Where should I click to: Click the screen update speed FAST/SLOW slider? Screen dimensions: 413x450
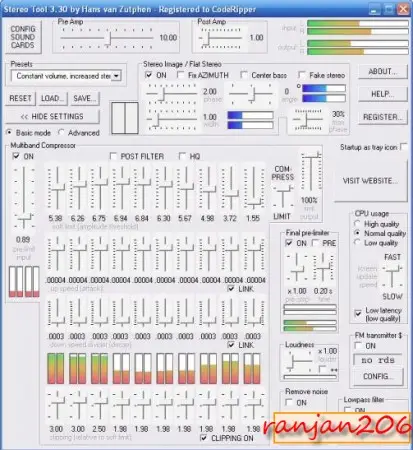click(392, 276)
